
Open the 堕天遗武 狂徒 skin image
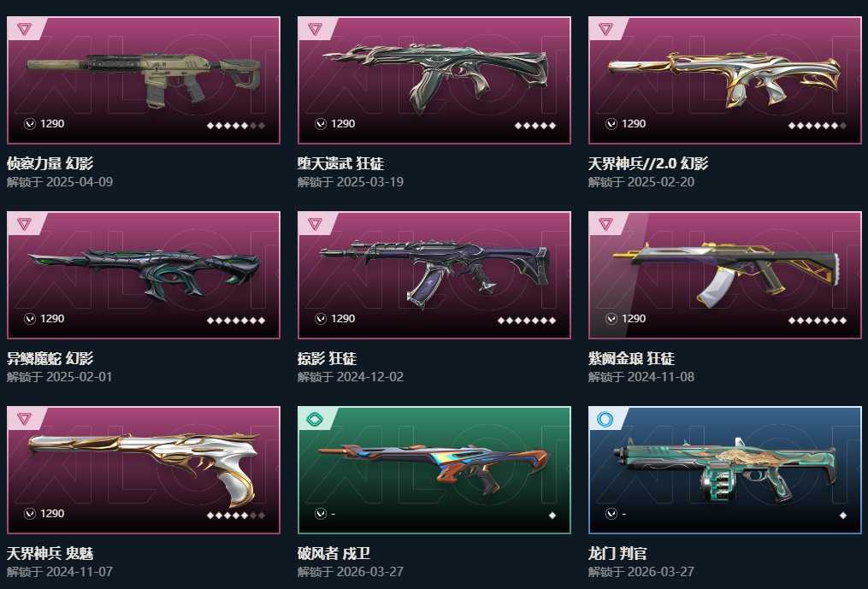pyautogui.click(x=435, y=76)
